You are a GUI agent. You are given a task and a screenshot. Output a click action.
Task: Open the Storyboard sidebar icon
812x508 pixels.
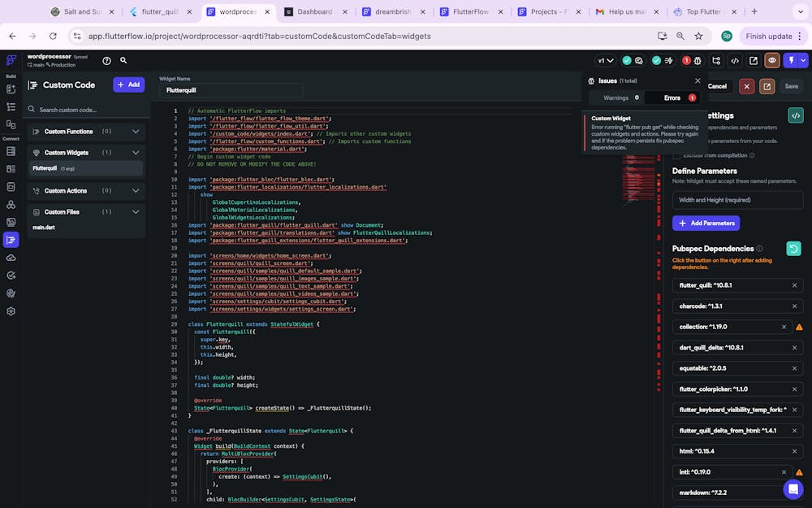point(11,124)
